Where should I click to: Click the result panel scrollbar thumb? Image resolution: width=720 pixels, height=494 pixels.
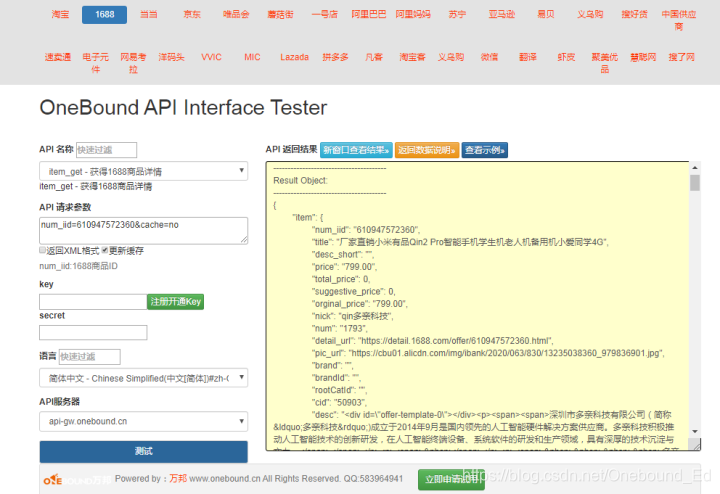(695, 183)
